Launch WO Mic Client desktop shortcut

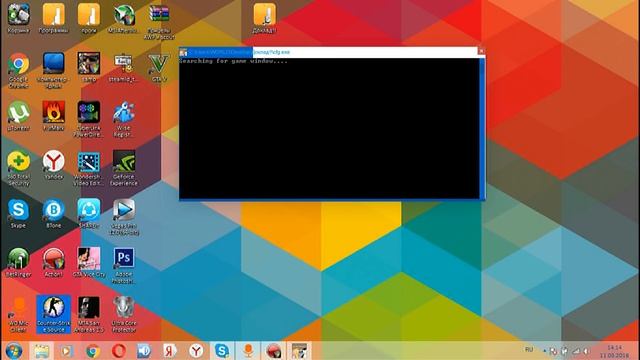point(18,314)
